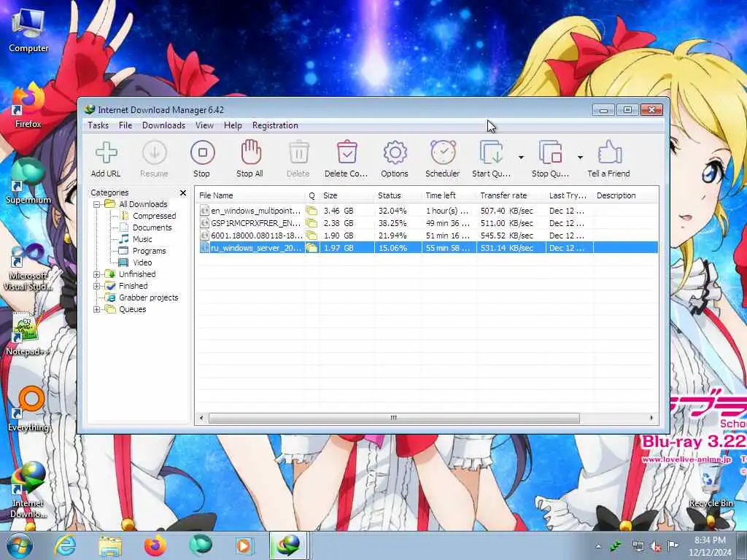Launch Internet Explorer from the taskbar
The image size is (747, 560).
[x=65, y=545]
